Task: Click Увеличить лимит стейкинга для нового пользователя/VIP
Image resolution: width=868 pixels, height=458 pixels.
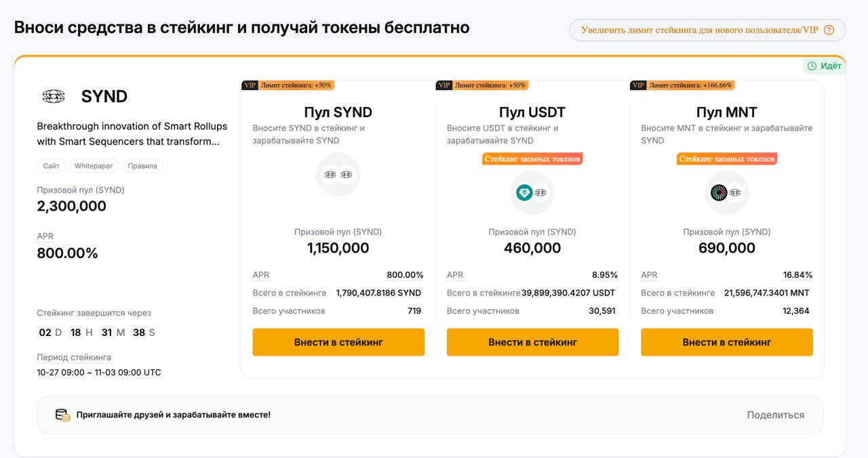Action: [x=698, y=30]
